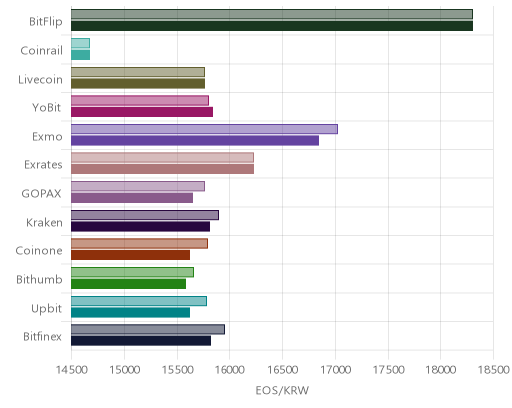Click the dark purple Kraken lower bar
Image resolution: width=512 pixels, height=408 pixels.
coord(140,227)
